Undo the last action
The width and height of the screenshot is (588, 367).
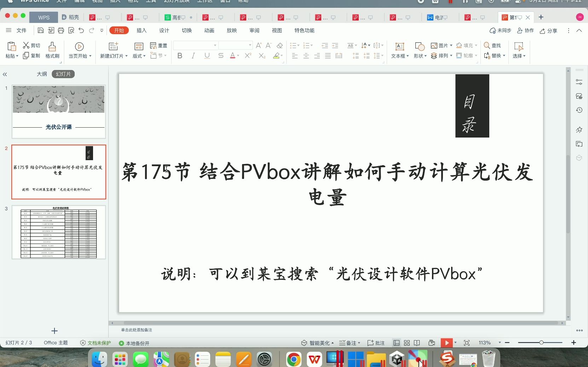(81, 30)
